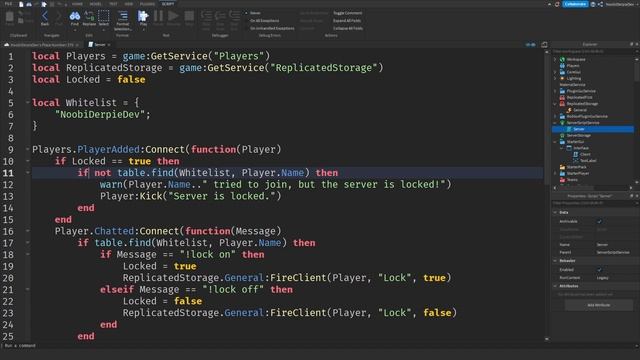Image resolution: width=640 pixels, height=360 pixels.
Task: Click Toggle Comment action
Action: tap(347, 13)
